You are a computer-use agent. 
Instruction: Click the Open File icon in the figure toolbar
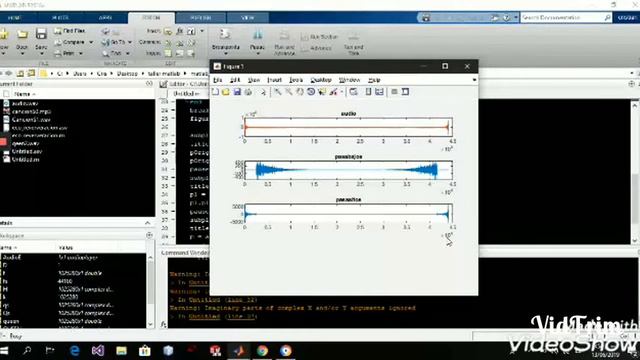tap(226, 92)
